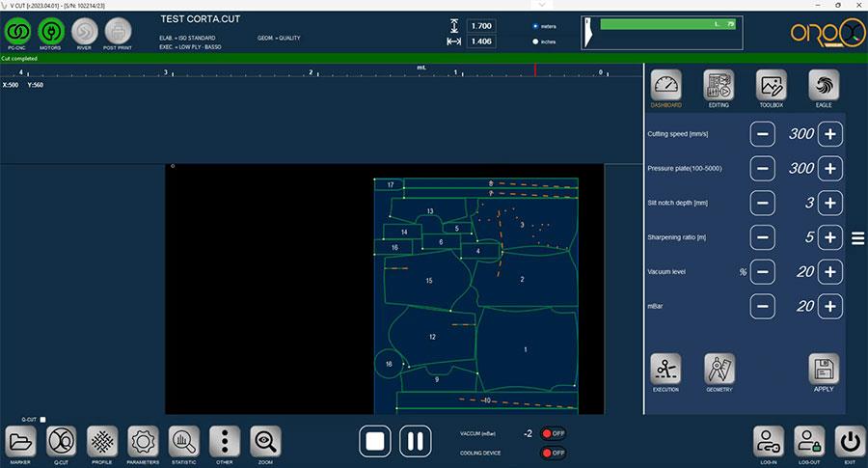Click the dropdown chevron in title bar

tap(542, 5)
